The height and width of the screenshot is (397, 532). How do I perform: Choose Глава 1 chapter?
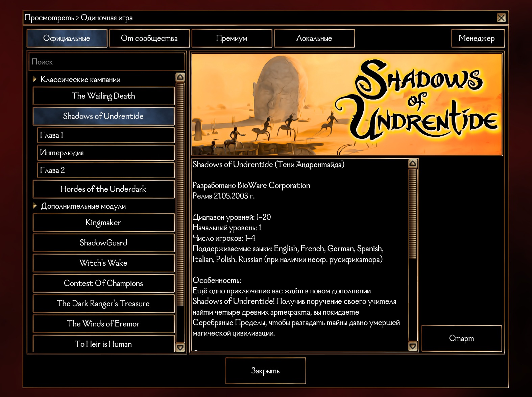point(106,135)
